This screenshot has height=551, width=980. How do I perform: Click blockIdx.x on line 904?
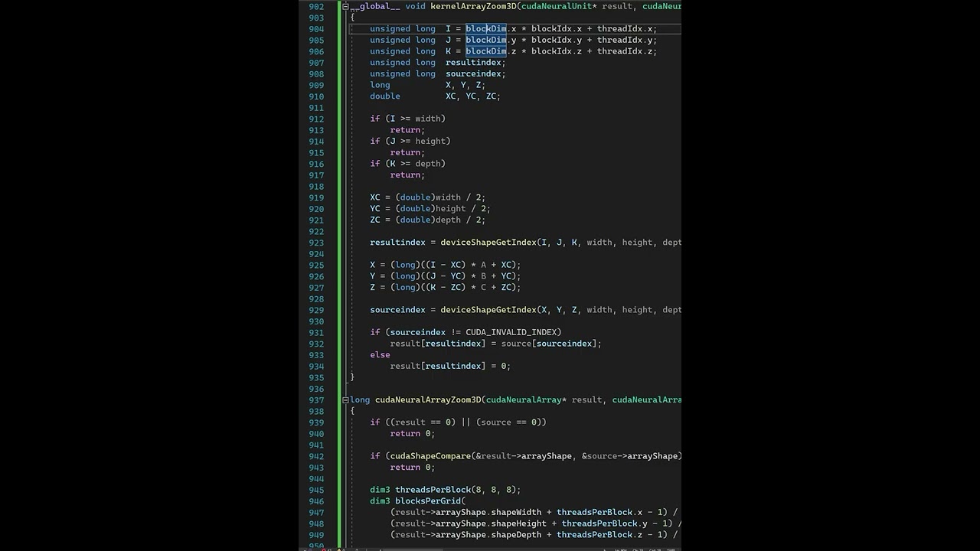coord(557,28)
